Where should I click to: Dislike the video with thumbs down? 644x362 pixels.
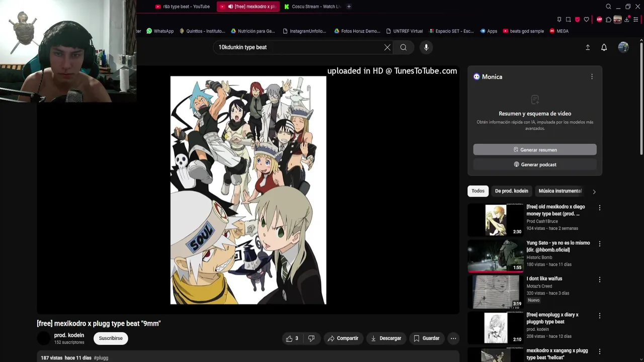pyautogui.click(x=311, y=338)
